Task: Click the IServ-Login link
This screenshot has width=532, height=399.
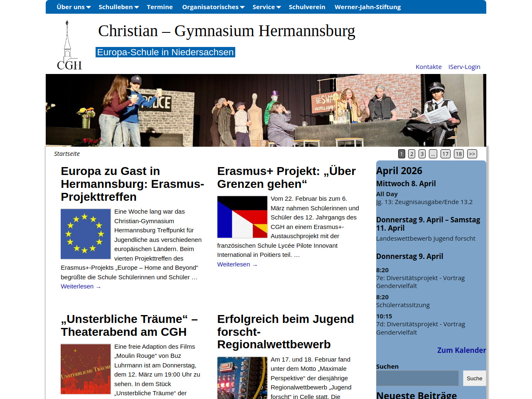Action: click(x=464, y=67)
